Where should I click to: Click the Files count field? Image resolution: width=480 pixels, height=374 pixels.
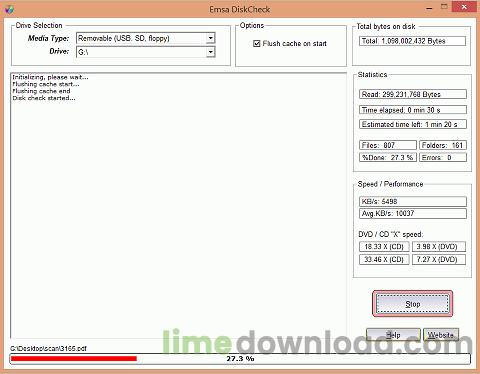coord(388,145)
